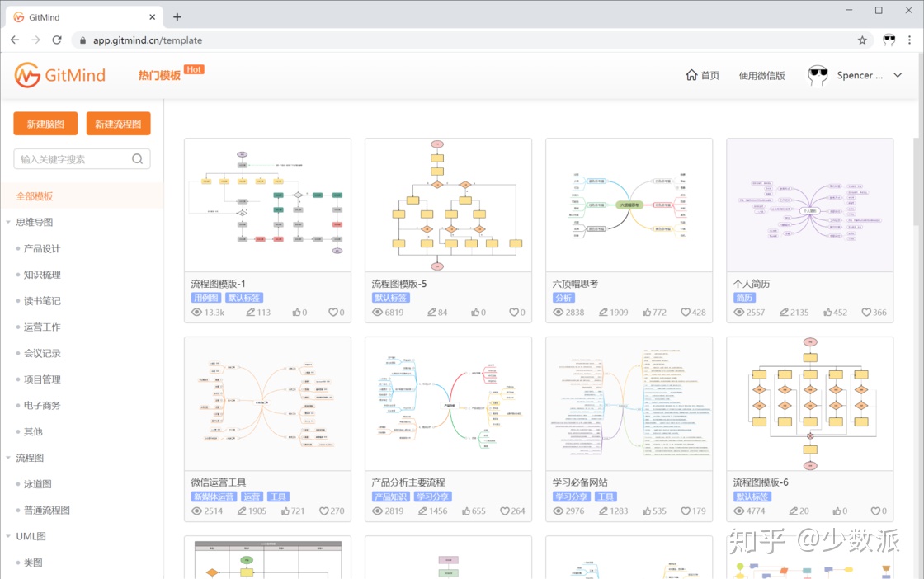Viewport: 924px width, 579px height.
Task: Click the edit pencil icon on 学习必备网站
Action: [603, 511]
